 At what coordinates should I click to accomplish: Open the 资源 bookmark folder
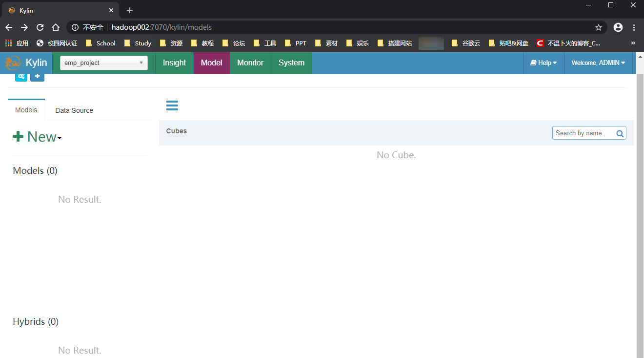171,43
